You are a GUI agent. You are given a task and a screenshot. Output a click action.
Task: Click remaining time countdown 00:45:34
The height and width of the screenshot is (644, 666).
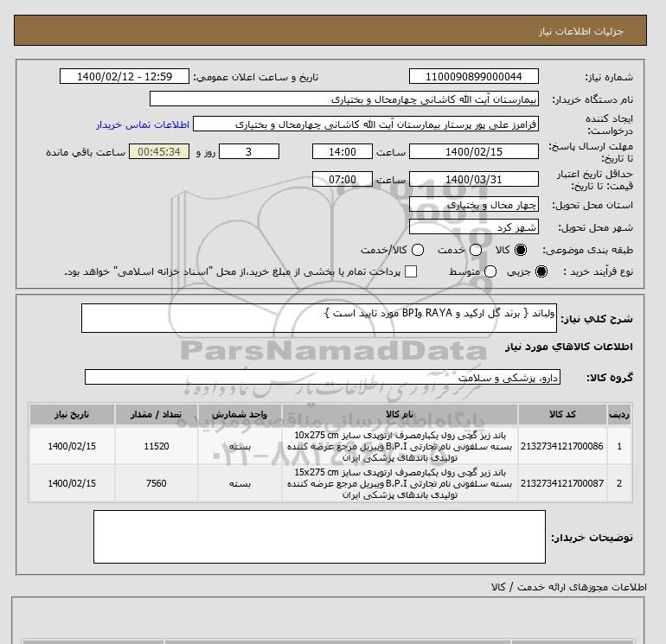pyautogui.click(x=159, y=151)
